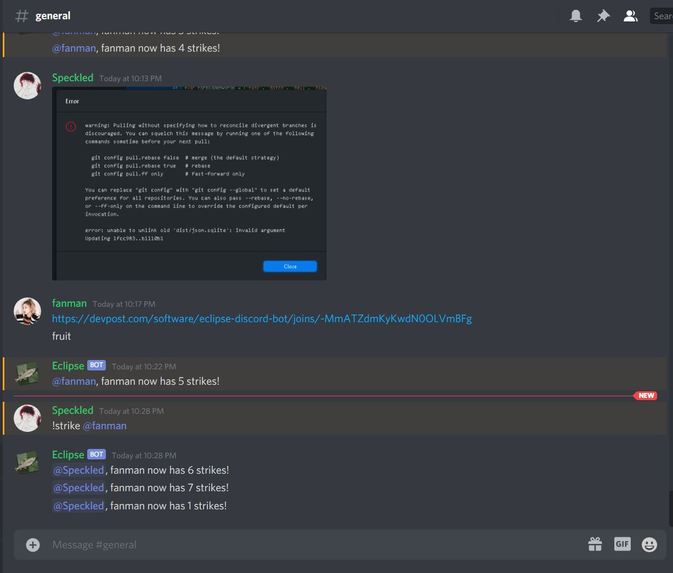This screenshot has height=573, width=673.
Task: Click Speckled username at 10:28 PM
Action: [73, 410]
